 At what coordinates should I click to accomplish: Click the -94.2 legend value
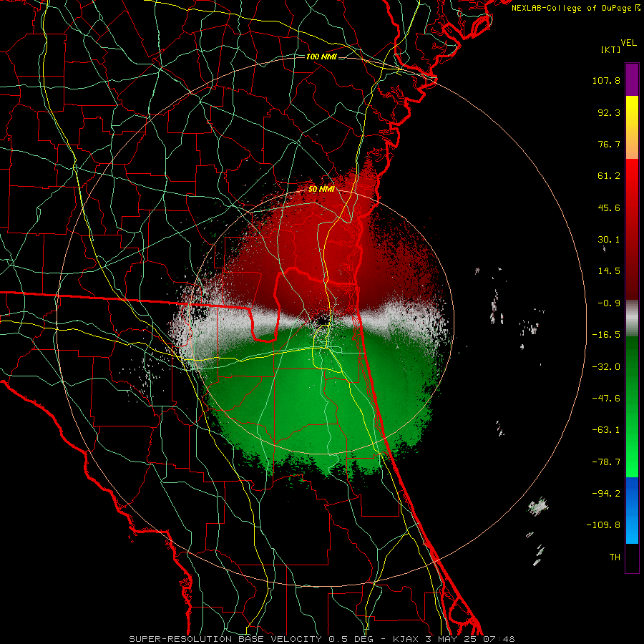pos(606,494)
